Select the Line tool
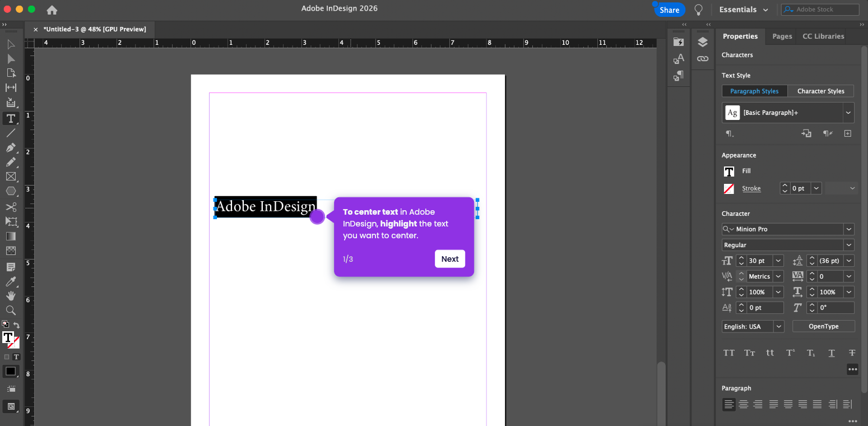Screen dimensions: 868x426 point(11,133)
